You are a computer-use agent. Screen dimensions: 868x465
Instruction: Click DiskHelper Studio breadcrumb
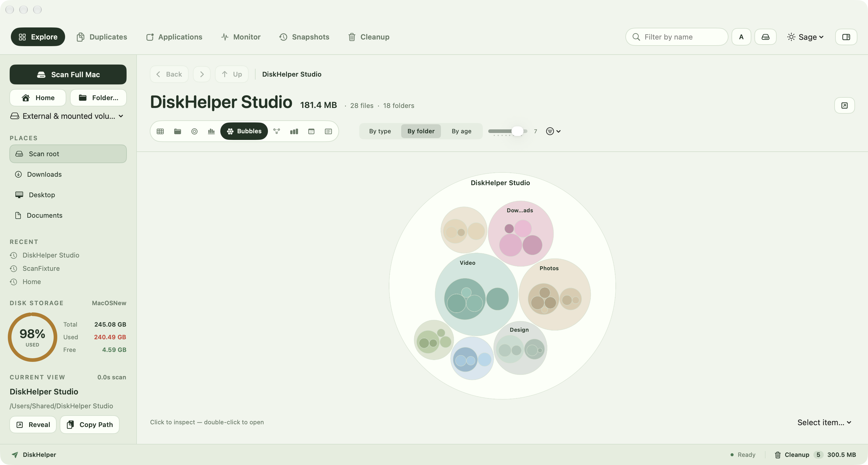pyautogui.click(x=292, y=74)
